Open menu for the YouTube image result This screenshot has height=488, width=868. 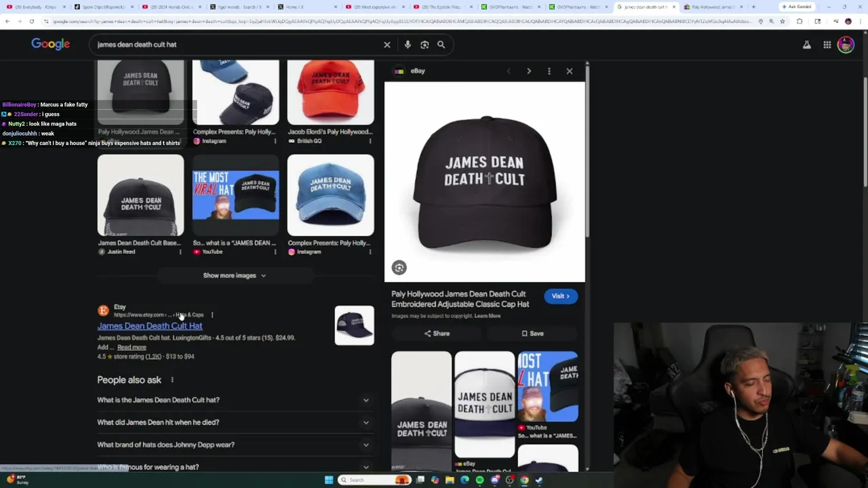[275, 252]
